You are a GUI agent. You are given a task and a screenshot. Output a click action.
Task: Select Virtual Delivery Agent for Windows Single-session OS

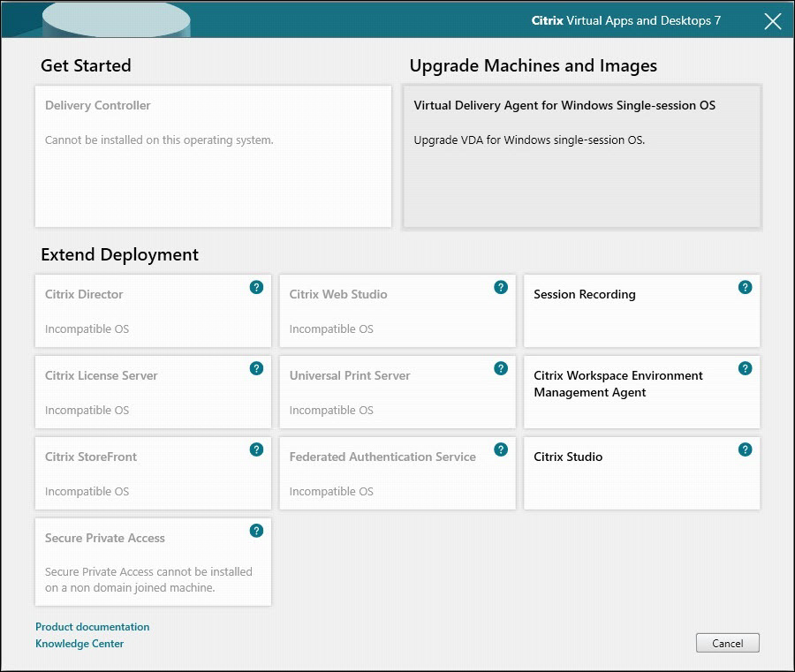pos(581,157)
